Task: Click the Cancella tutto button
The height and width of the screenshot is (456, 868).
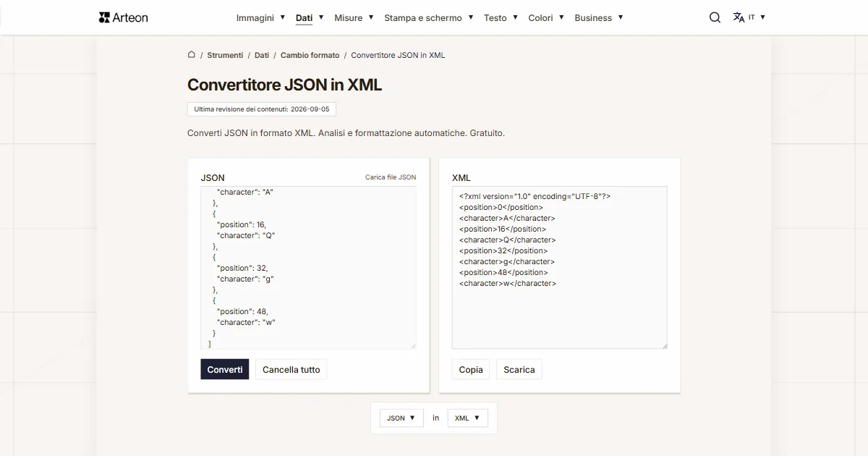Action: point(292,369)
